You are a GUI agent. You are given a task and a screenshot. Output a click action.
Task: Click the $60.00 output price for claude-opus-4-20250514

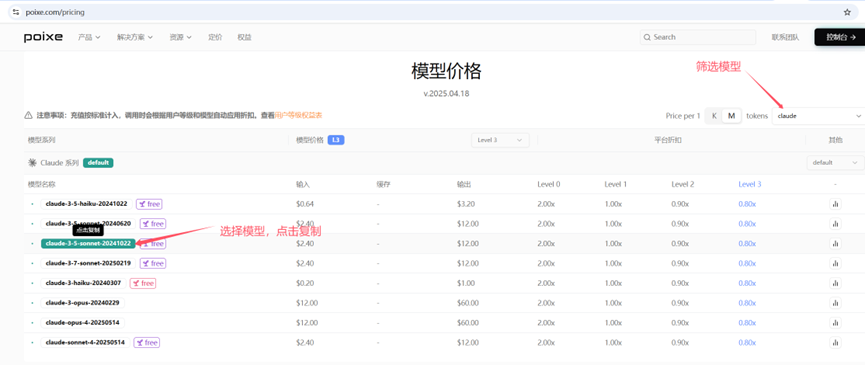468,323
